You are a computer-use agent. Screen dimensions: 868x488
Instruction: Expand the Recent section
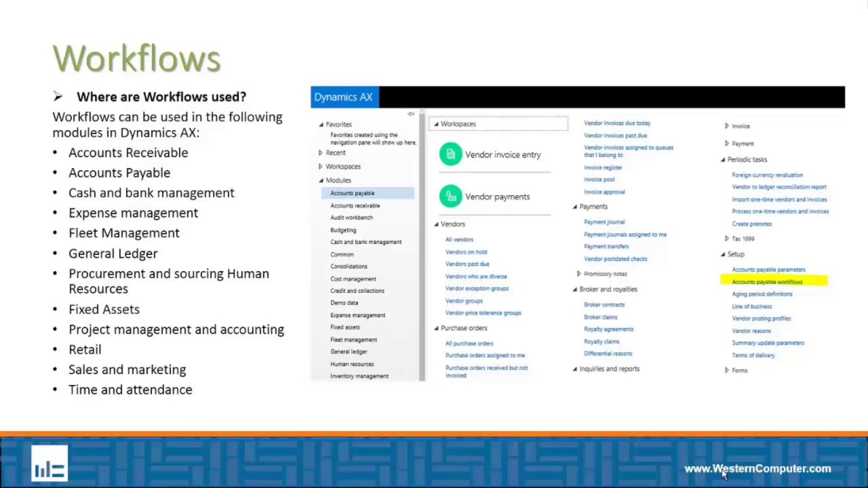[321, 152]
